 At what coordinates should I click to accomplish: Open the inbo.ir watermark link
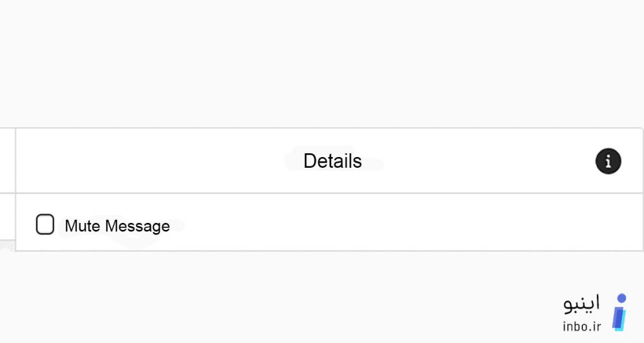582,326
